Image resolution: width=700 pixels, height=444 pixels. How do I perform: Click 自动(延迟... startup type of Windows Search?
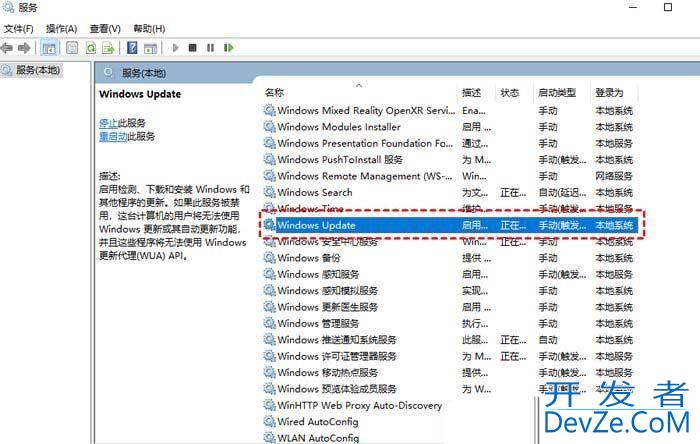pyautogui.click(x=562, y=192)
